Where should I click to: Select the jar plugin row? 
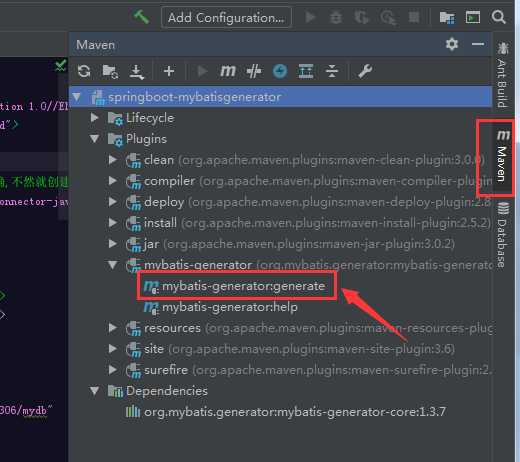(290, 244)
